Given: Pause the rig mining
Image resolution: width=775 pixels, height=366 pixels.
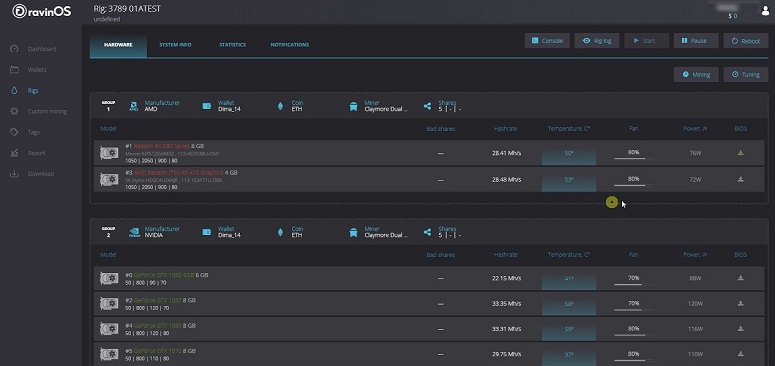Looking at the screenshot, I should point(696,41).
